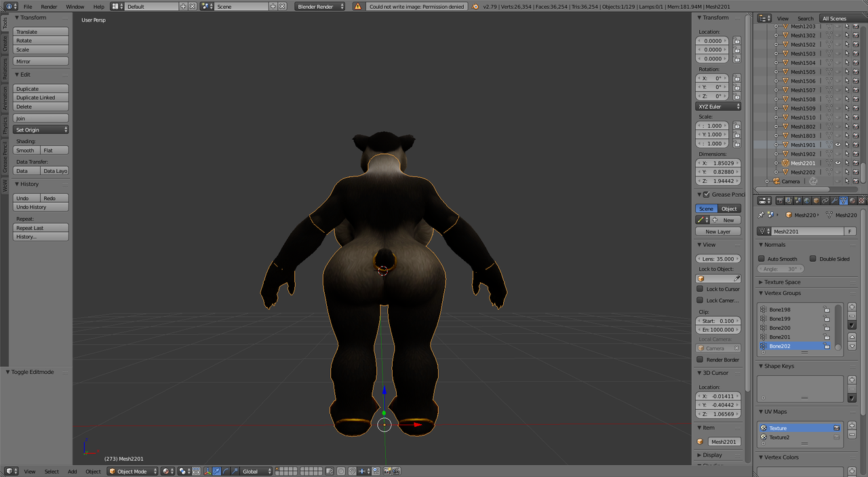This screenshot has width=868, height=477.
Task: Open the Object Mode dropdown
Action: (x=132, y=471)
